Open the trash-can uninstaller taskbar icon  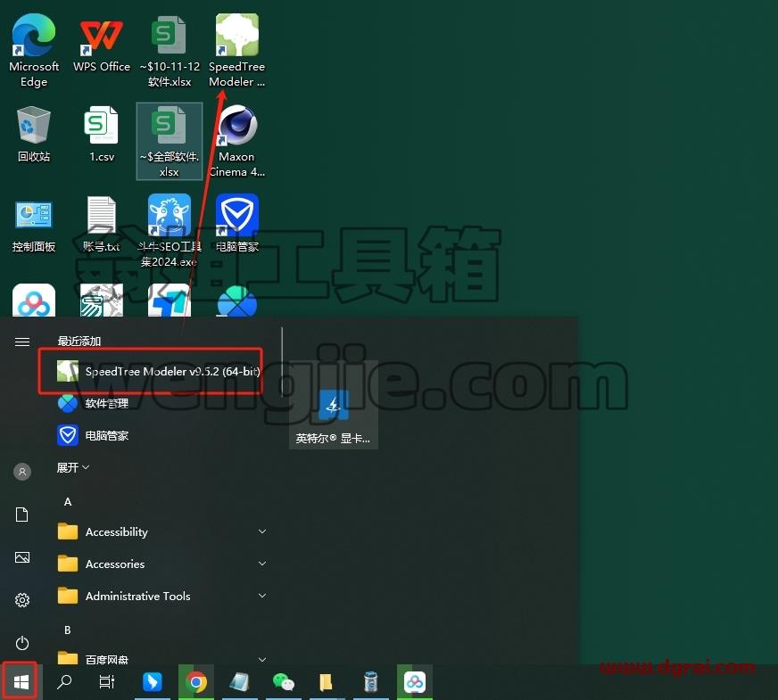pos(370,682)
